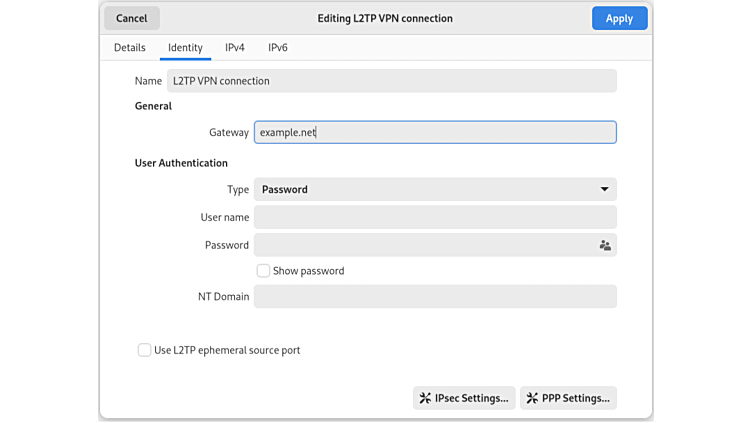Click the password storage options icon
The width and height of the screenshot is (752, 423).
(x=604, y=245)
